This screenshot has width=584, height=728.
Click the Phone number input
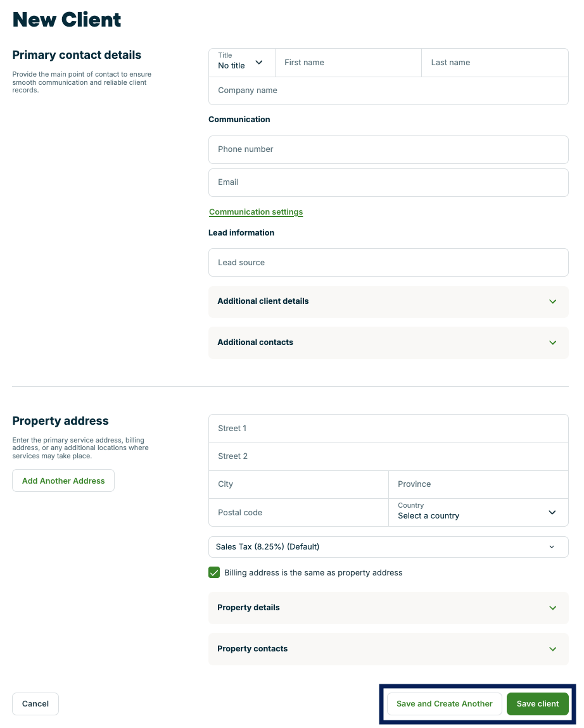(388, 149)
